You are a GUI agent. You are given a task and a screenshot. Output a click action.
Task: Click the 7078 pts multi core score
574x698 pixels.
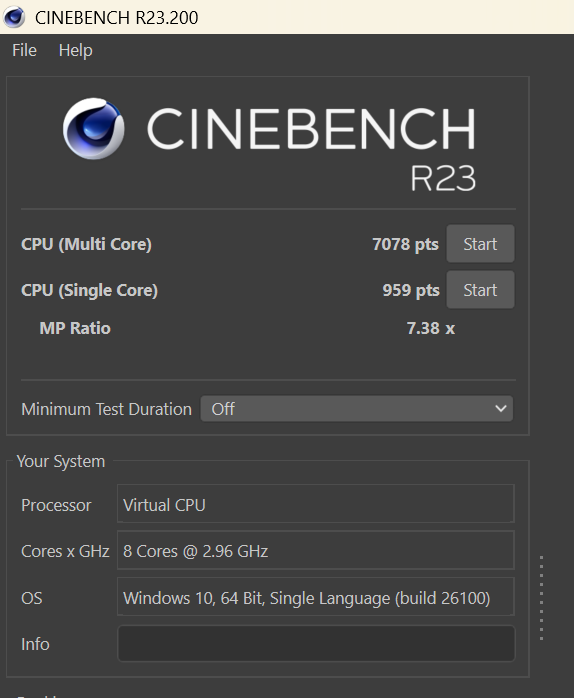[x=405, y=244]
